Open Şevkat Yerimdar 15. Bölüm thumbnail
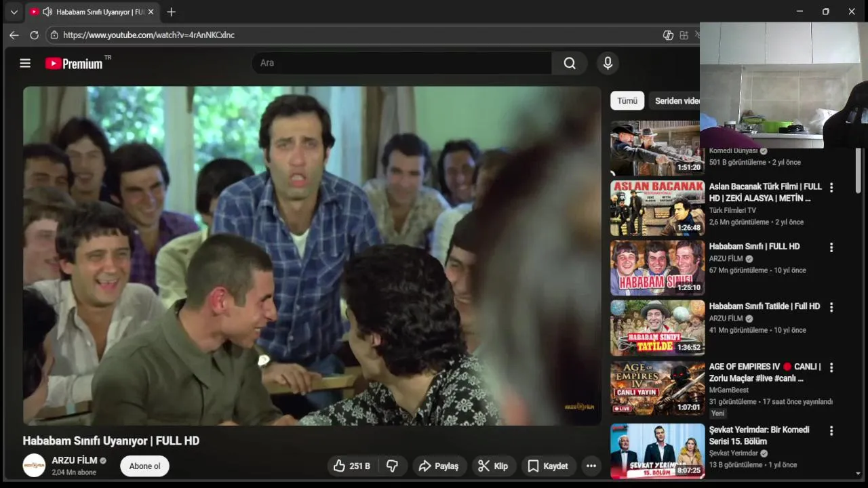868x488 pixels. (x=657, y=450)
